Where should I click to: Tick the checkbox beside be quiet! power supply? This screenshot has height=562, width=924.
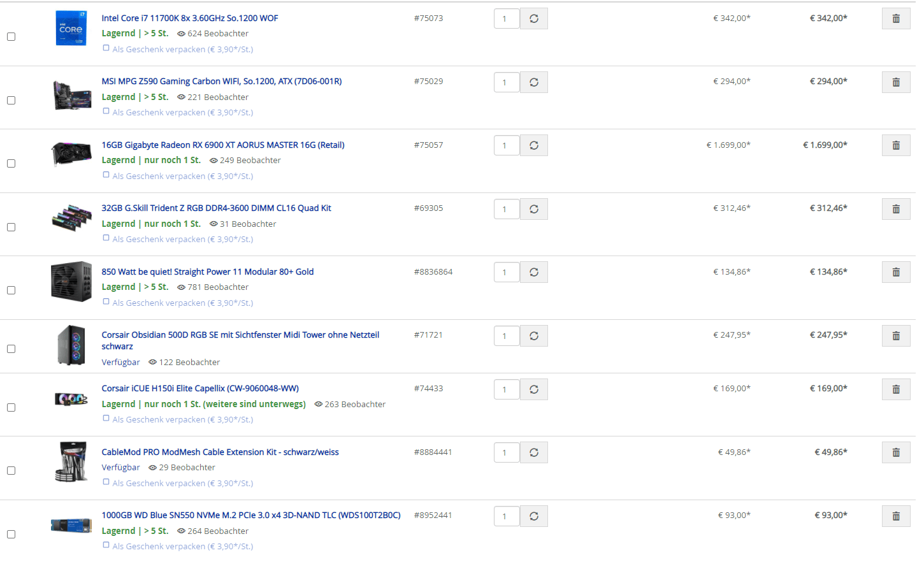(x=11, y=291)
